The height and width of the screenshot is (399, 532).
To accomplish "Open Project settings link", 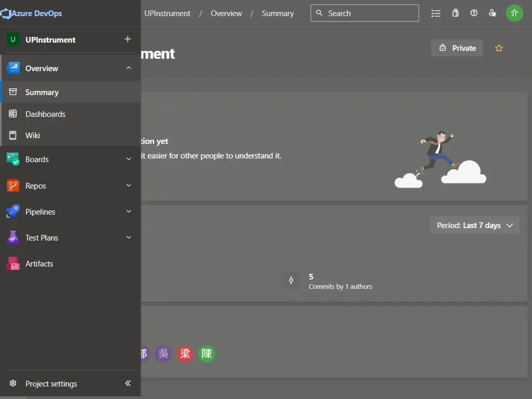I will [51, 383].
